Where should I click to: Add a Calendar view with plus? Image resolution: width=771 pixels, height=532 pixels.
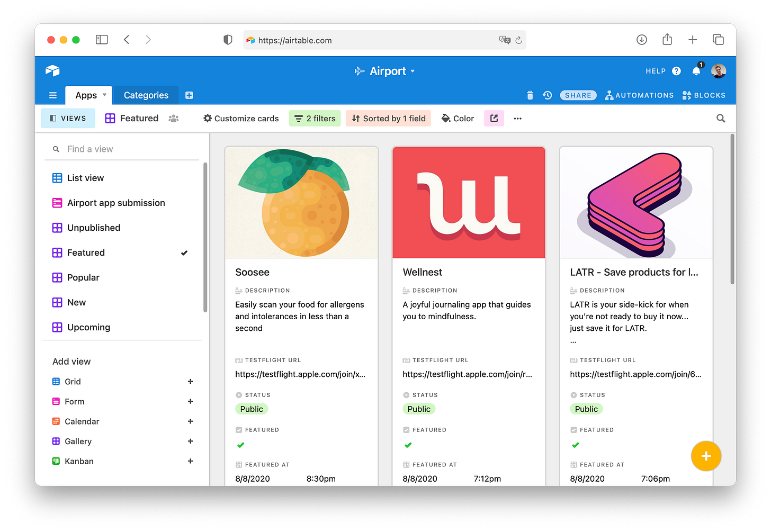(190, 421)
